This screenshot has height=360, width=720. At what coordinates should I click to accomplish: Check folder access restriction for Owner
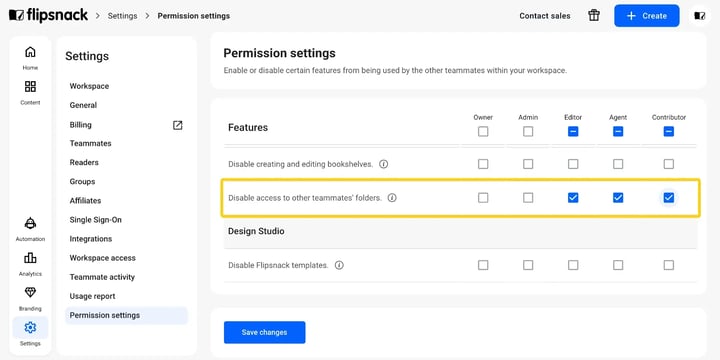click(483, 198)
